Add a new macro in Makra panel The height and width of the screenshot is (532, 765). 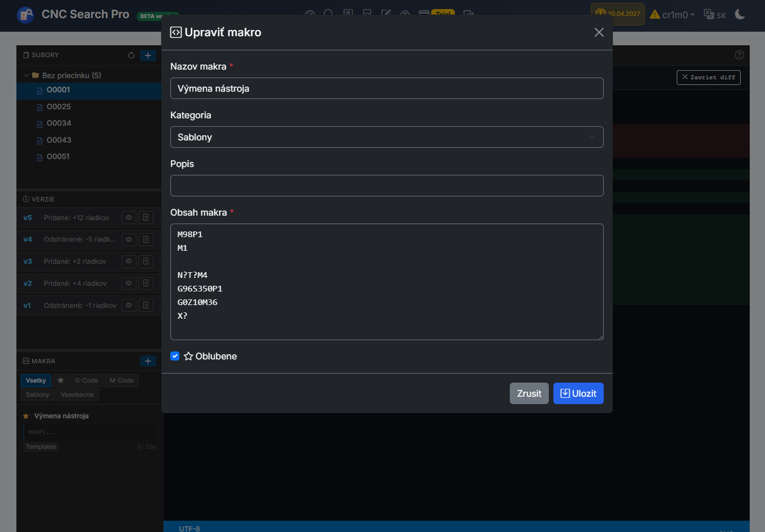point(148,361)
